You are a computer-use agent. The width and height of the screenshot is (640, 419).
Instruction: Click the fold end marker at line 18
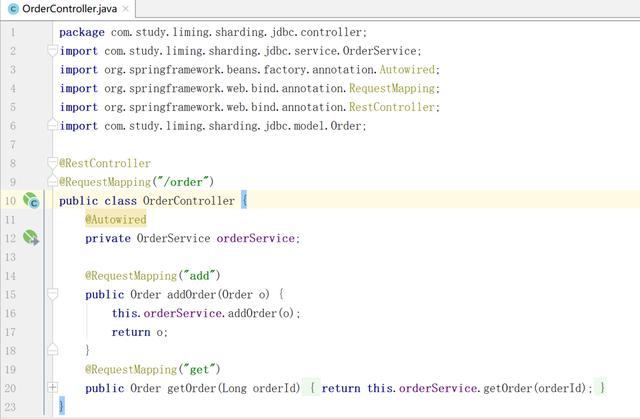52,349
